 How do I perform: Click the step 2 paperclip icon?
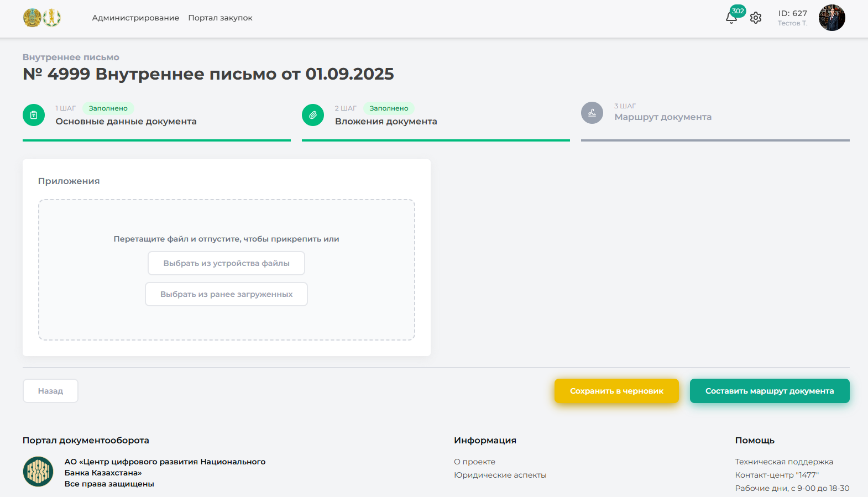(x=313, y=115)
